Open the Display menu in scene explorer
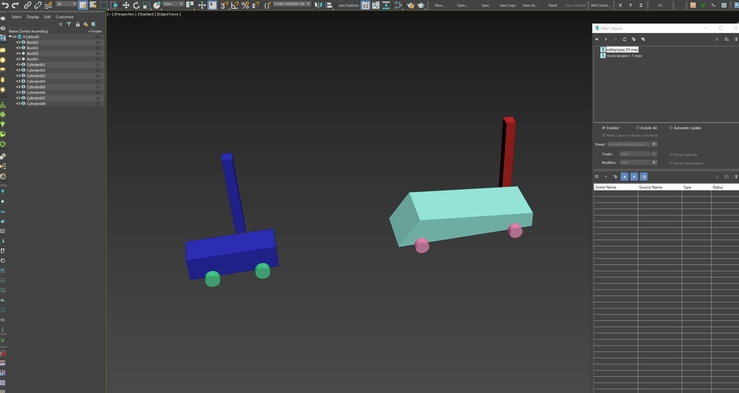The height and width of the screenshot is (393, 739). (x=33, y=16)
